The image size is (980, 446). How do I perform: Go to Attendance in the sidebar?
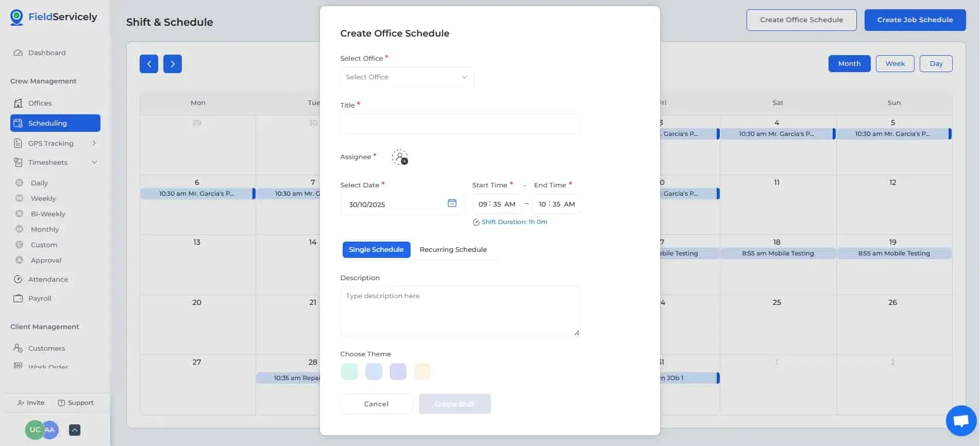[x=48, y=279]
